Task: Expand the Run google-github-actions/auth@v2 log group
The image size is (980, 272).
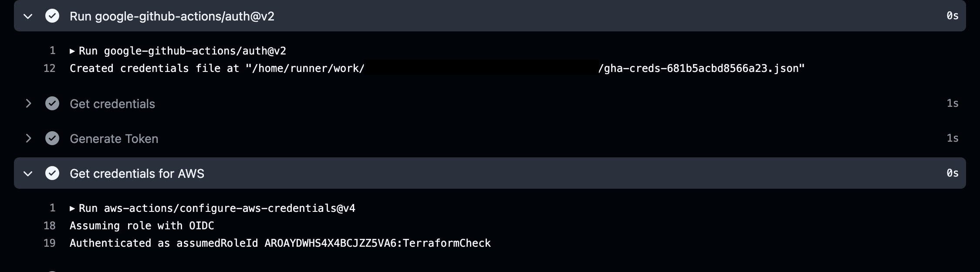Action: (x=72, y=51)
